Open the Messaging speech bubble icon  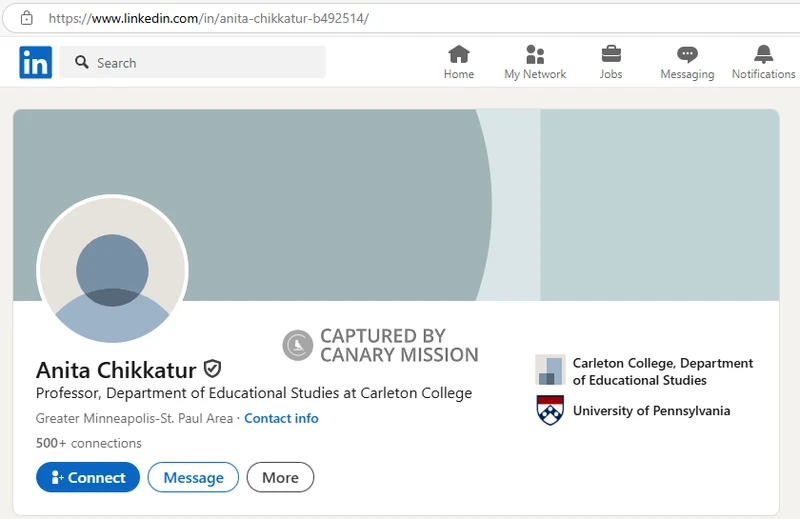[687, 54]
